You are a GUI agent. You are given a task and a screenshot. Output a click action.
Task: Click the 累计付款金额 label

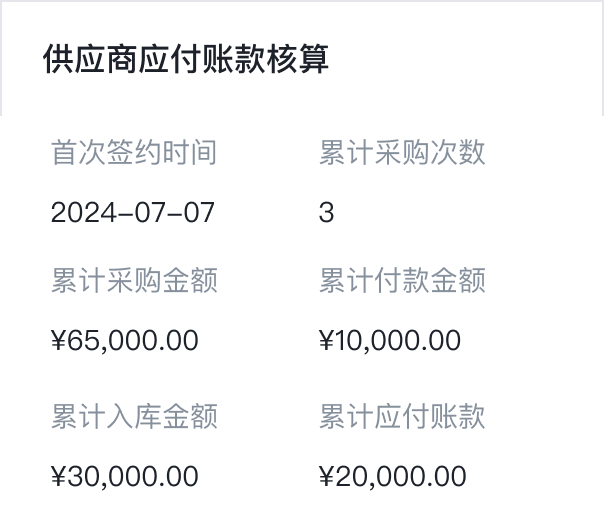tap(402, 281)
